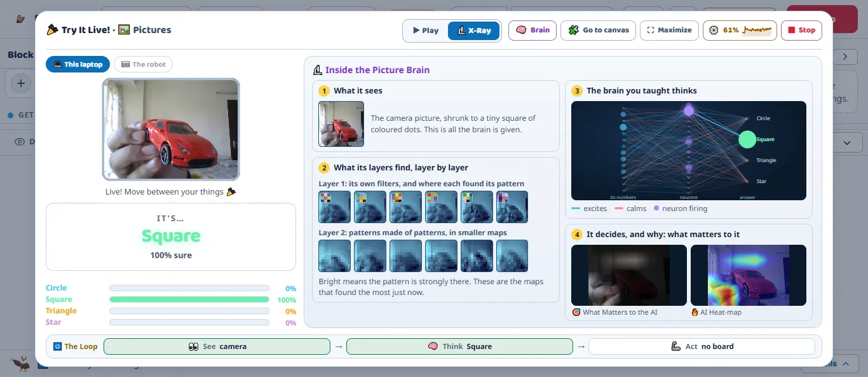Viewport: 868px width, 377px height.
Task: Click the Circle label in network graph
Action: pos(763,118)
